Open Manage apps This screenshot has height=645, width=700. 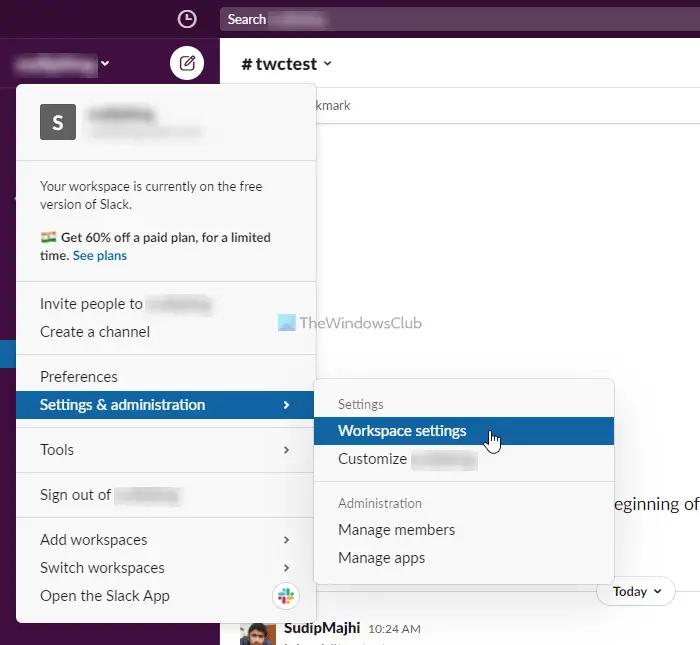[x=464, y=558]
